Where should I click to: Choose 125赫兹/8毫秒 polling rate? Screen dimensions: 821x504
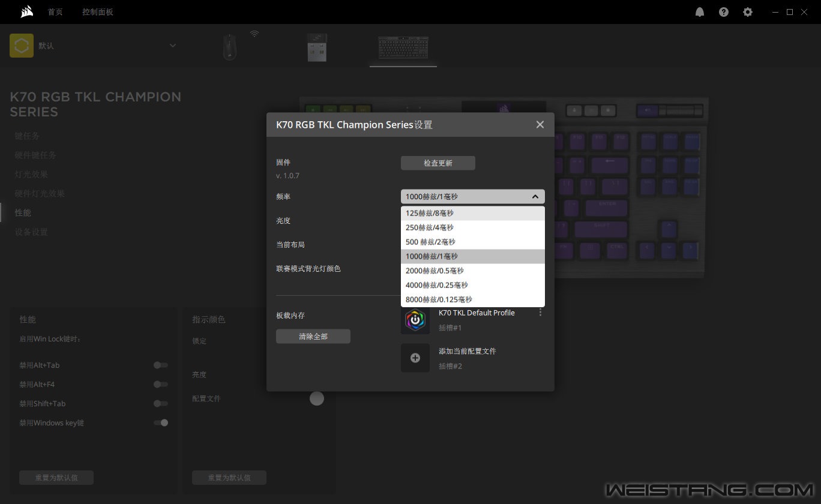(473, 214)
